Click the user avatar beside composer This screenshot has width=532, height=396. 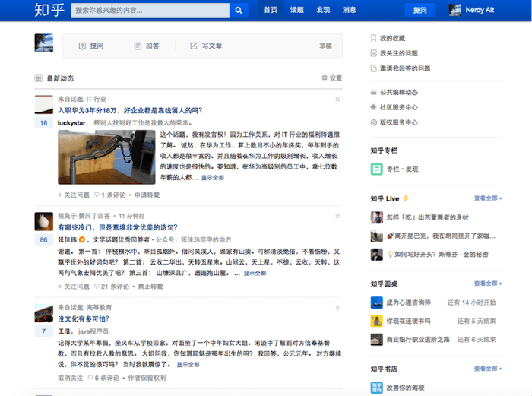click(x=44, y=43)
